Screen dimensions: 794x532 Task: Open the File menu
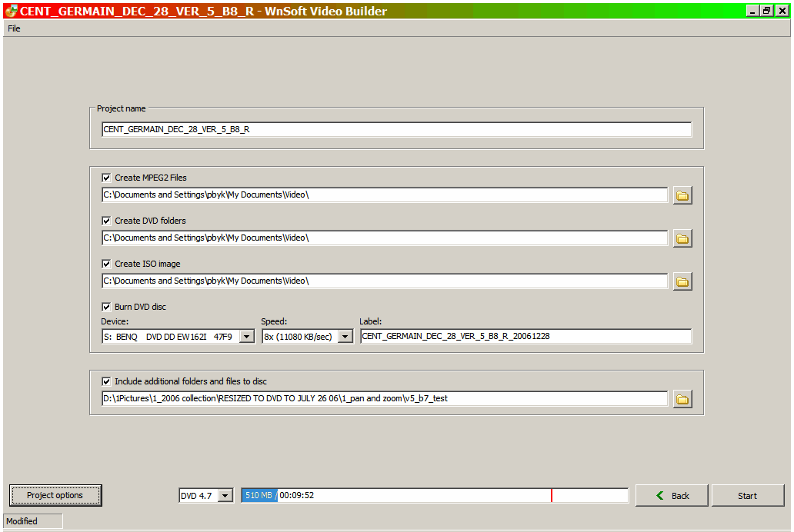click(x=14, y=28)
